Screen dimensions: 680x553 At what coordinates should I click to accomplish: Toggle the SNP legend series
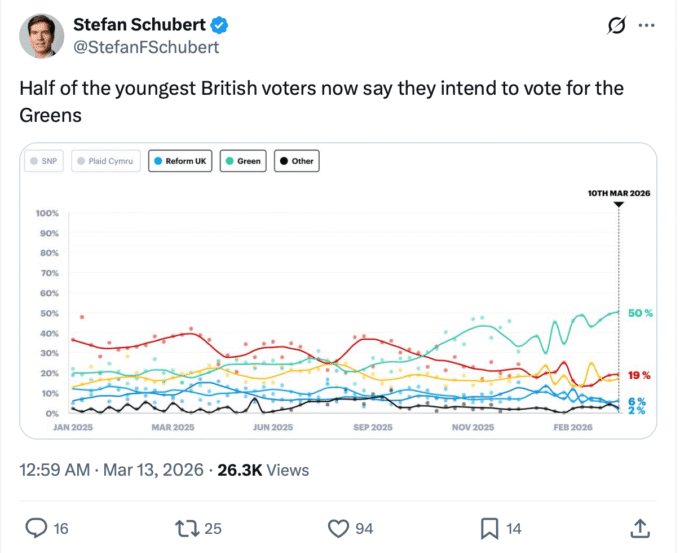44,160
